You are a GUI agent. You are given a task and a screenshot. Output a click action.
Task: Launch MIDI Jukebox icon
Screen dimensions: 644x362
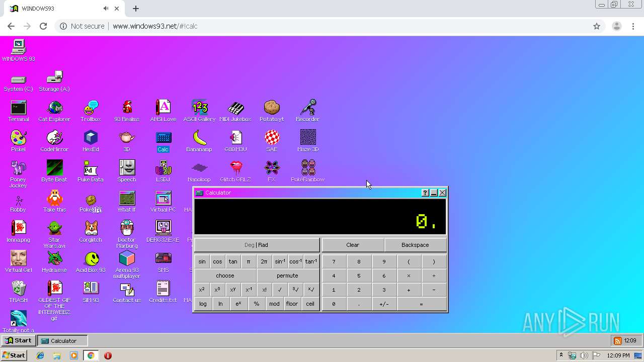[x=235, y=111]
